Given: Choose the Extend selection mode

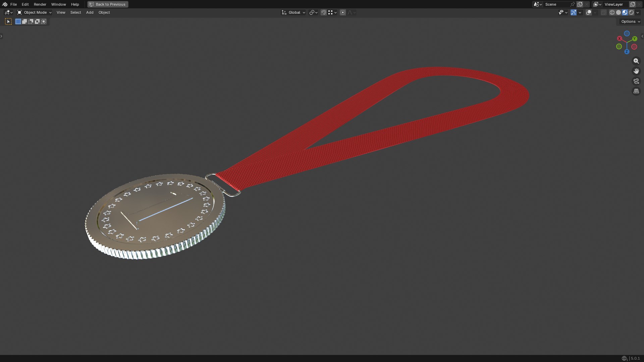Looking at the screenshot, I should (x=24, y=21).
